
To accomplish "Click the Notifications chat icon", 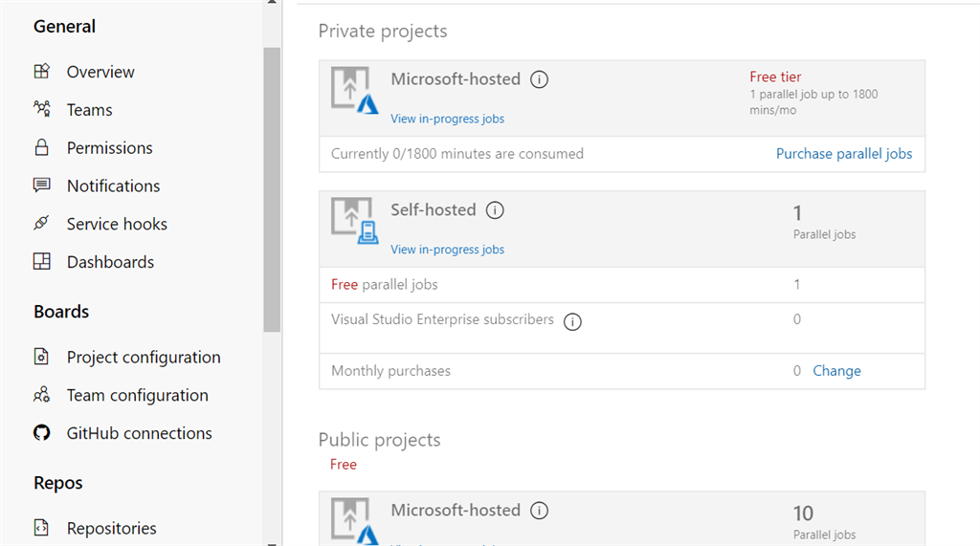I will (x=42, y=185).
